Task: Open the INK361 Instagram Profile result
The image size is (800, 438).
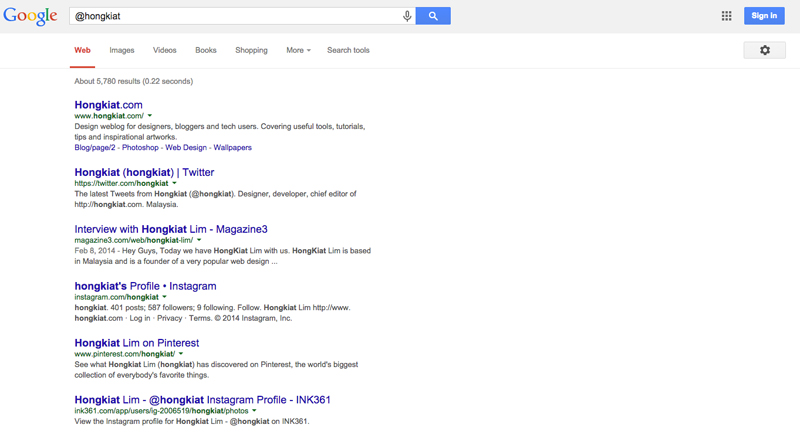Action: point(203,400)
